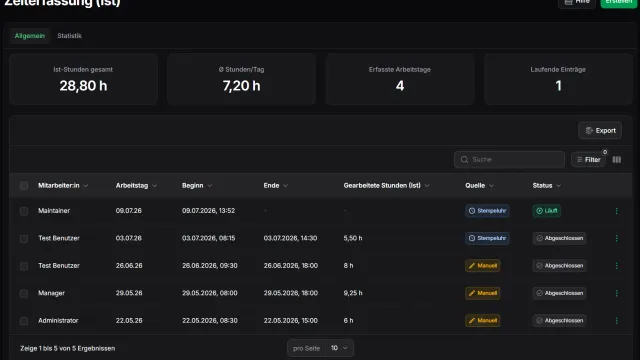Check the Maintainer row checkbox
640x360 pixels.
pos(24,211)
